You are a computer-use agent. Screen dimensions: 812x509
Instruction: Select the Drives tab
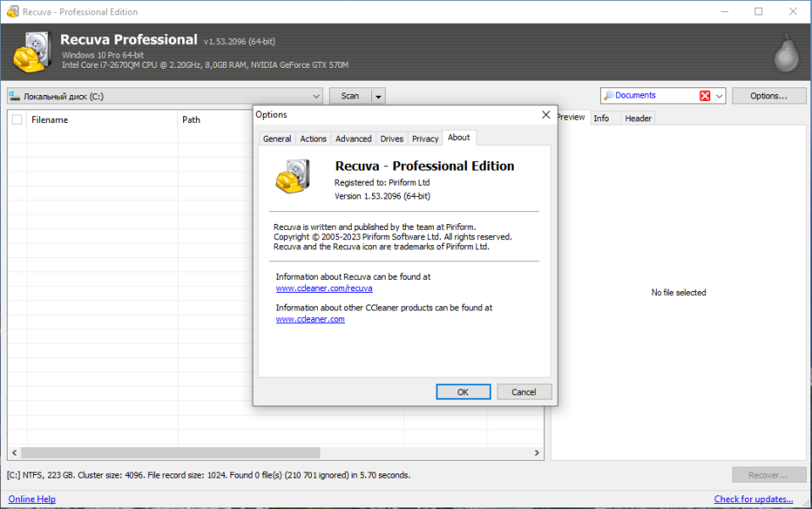click(x=392, y=139)
